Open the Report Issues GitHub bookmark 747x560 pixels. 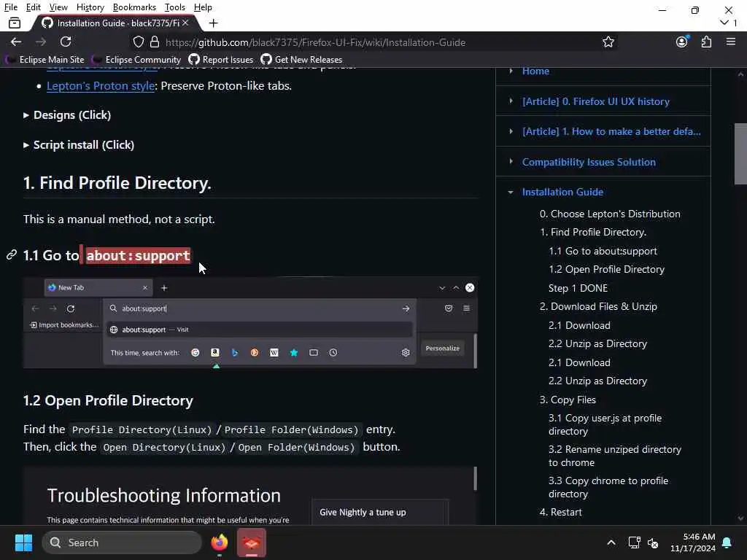[221, 60]
